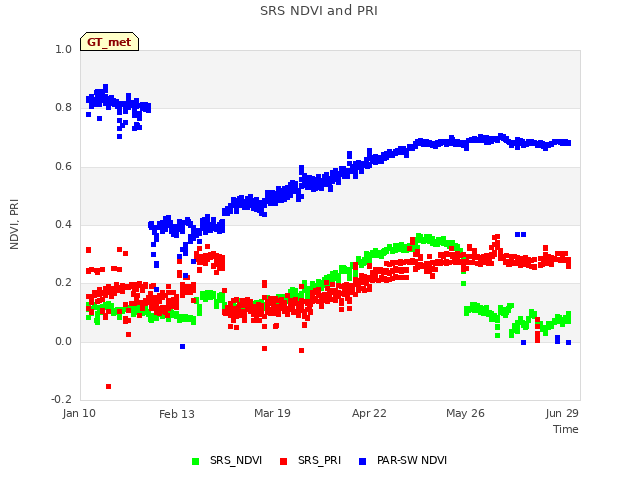640x480 pixels.
Task: Click the Jan 10 x-axis tick label
Action: click(79, 413)
